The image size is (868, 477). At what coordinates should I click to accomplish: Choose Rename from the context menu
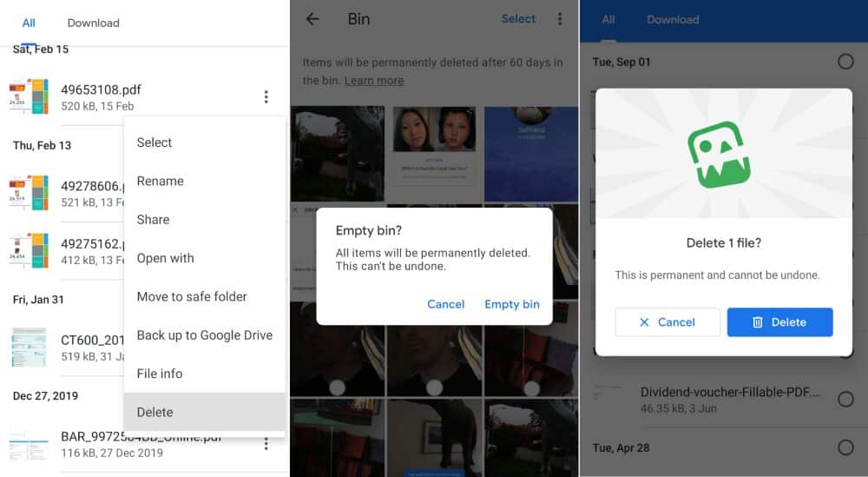(204, 182)
